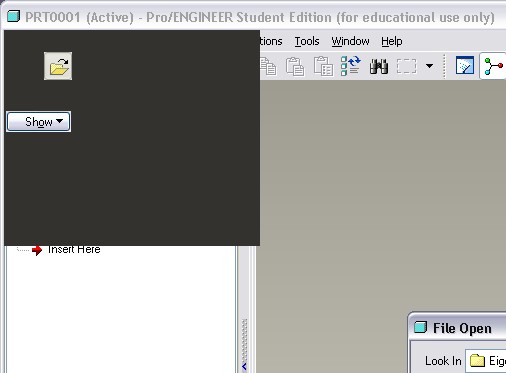This screenshot has height=373, width=506.
Task: Open the Tools menu
Action: (x=307, y=41)
